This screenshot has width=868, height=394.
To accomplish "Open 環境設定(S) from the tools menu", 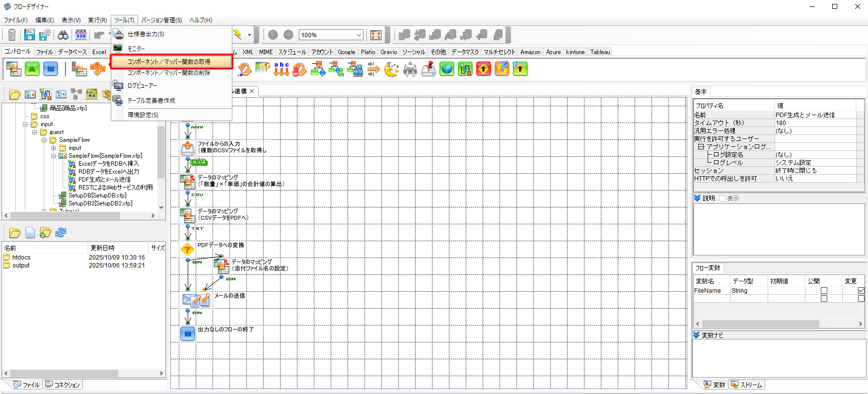I will [143, 115].
